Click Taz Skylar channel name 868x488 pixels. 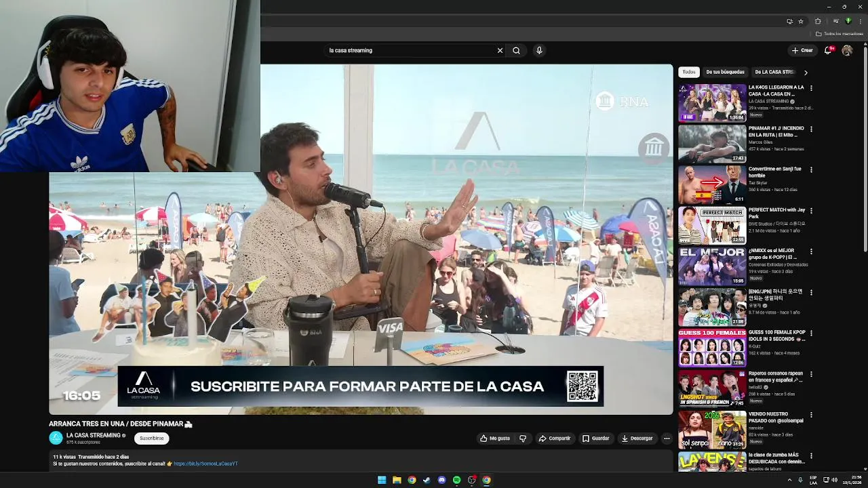759,183
